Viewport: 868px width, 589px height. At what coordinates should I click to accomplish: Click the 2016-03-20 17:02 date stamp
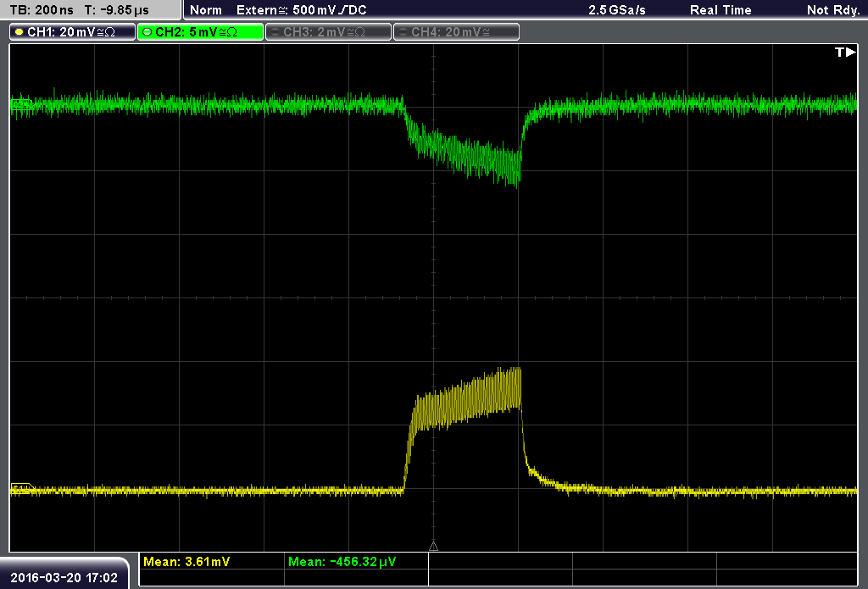pos(64,578)
